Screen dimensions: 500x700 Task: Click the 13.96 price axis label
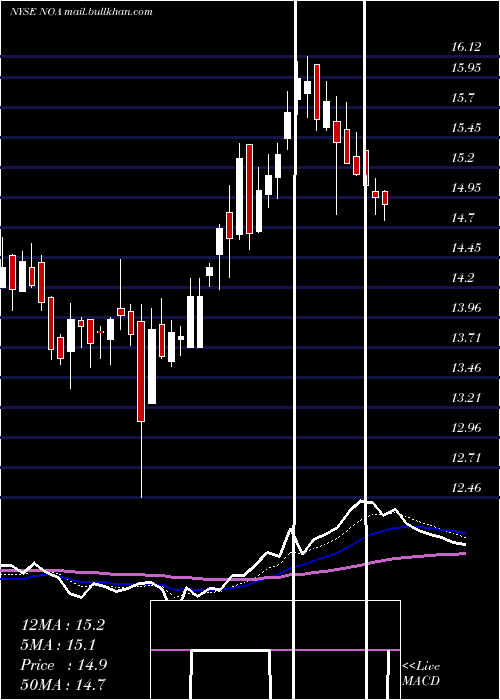466,308
